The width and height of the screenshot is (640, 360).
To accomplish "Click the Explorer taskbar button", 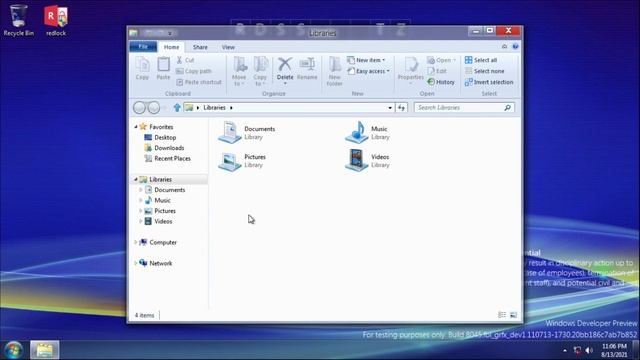I will 44,350.
